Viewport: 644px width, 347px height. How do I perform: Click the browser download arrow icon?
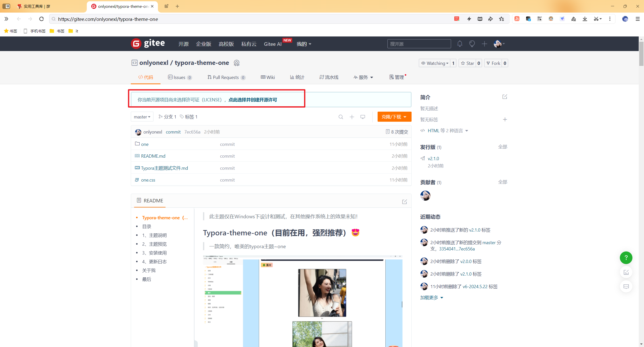pos(585,19)
